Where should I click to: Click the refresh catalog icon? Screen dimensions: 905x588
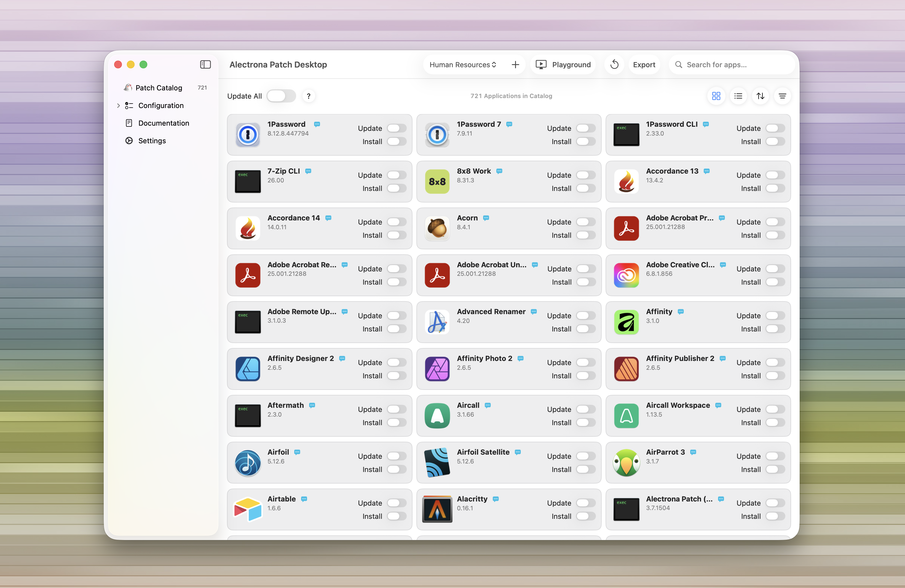tap(614, 64)
